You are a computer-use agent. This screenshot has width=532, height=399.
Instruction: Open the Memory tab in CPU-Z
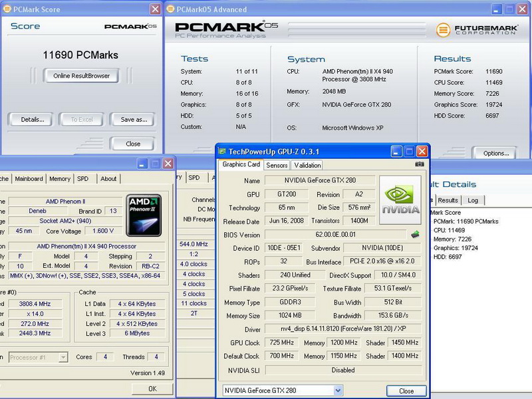(x=60, y=179)
